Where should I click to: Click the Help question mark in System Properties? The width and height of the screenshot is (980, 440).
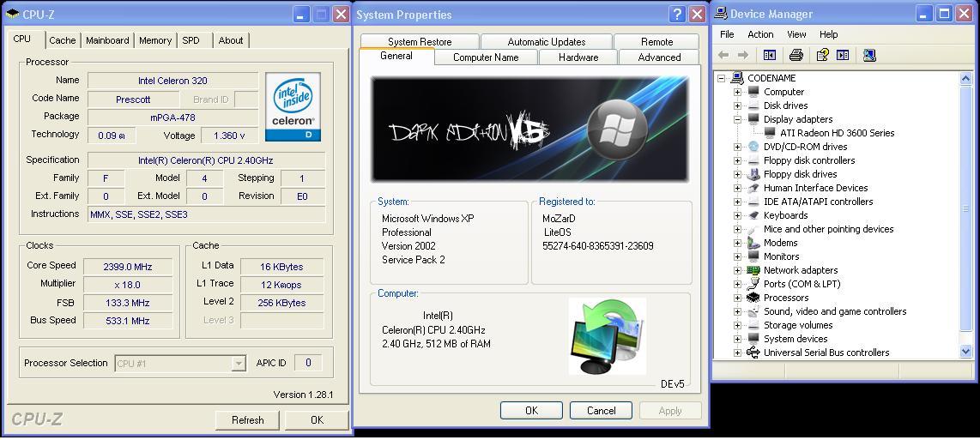(x=677, y=14)
